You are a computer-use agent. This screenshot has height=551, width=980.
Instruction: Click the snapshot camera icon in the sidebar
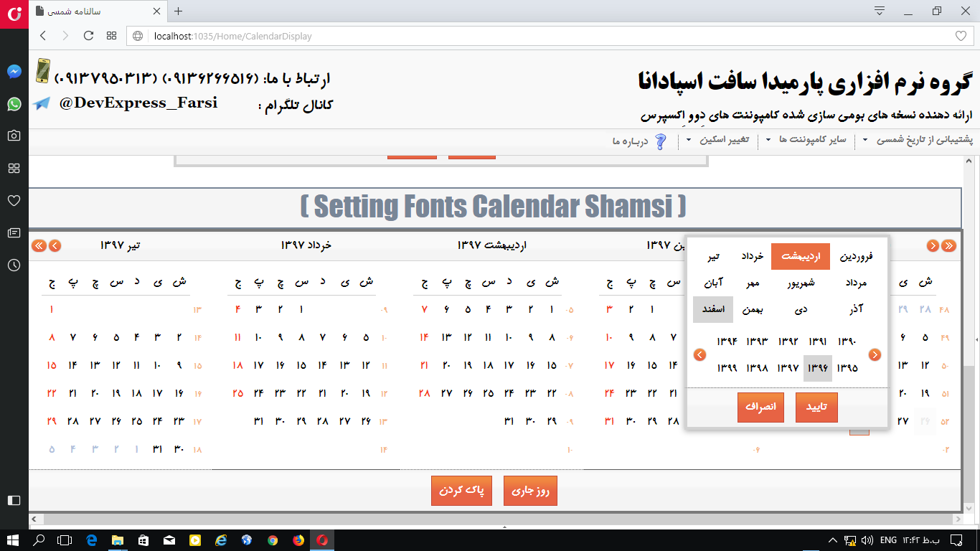14,135
